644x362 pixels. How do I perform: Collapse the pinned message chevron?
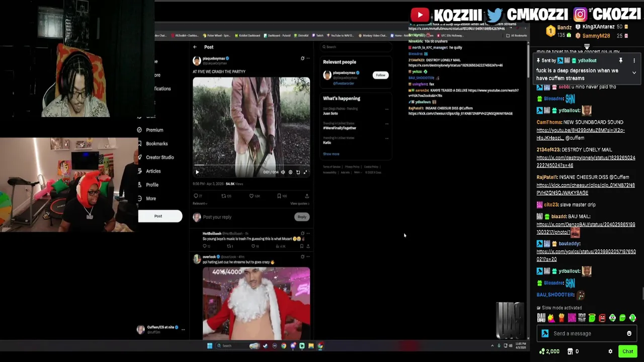(x=634, y=73)
